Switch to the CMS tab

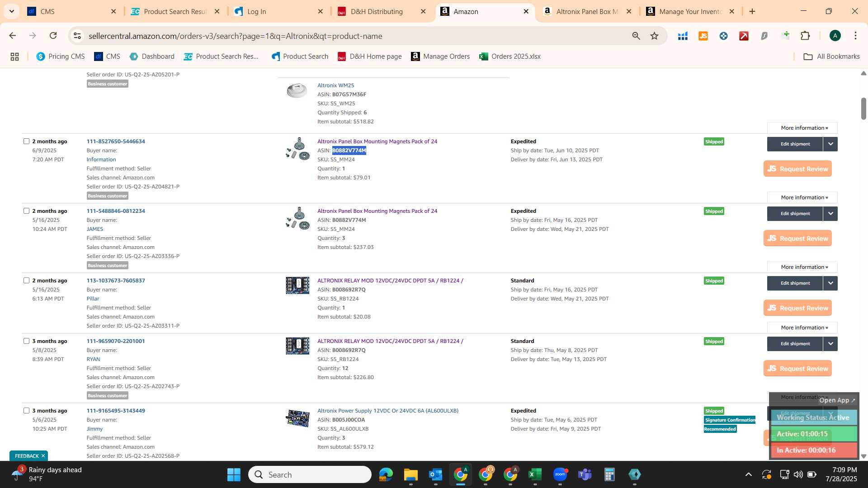tap(71, 11)
